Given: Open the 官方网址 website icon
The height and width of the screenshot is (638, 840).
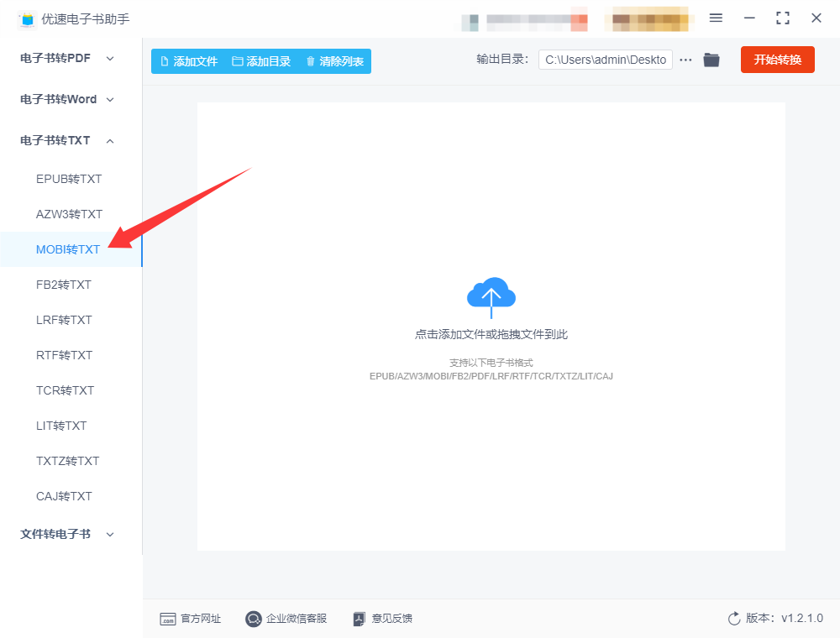Looking at the screenshot, I should [168, 619].
